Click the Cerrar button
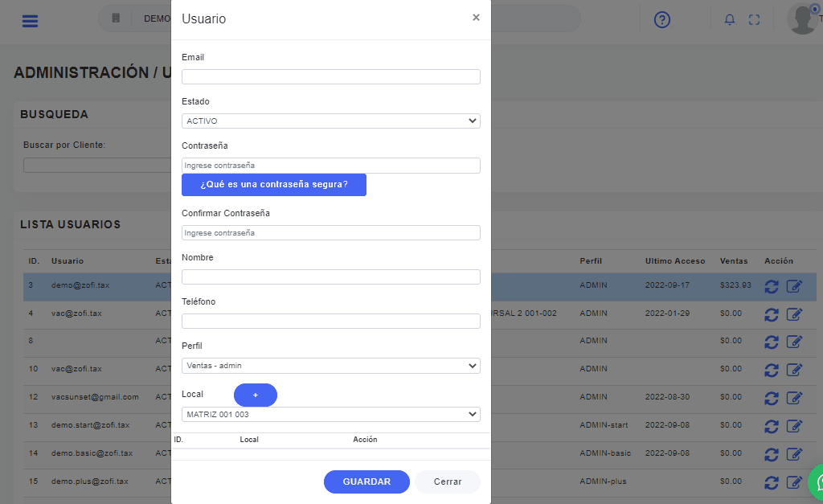The width and height of the screenshot is (823, 504). pos(448,481)
